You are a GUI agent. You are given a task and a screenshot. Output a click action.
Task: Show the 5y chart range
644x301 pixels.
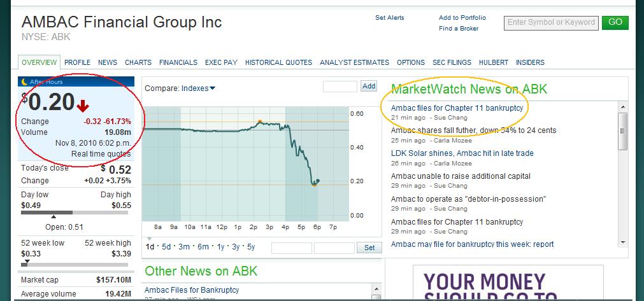click(x=251, y=247)
